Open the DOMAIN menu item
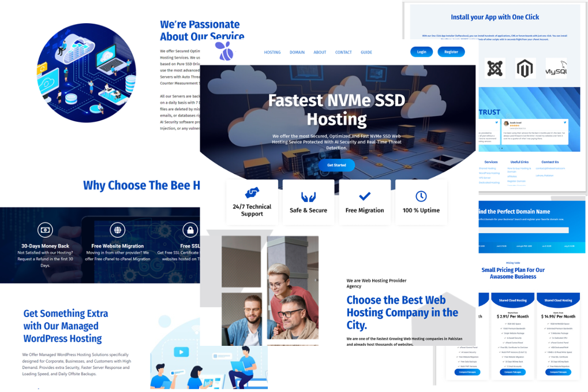 297,53
